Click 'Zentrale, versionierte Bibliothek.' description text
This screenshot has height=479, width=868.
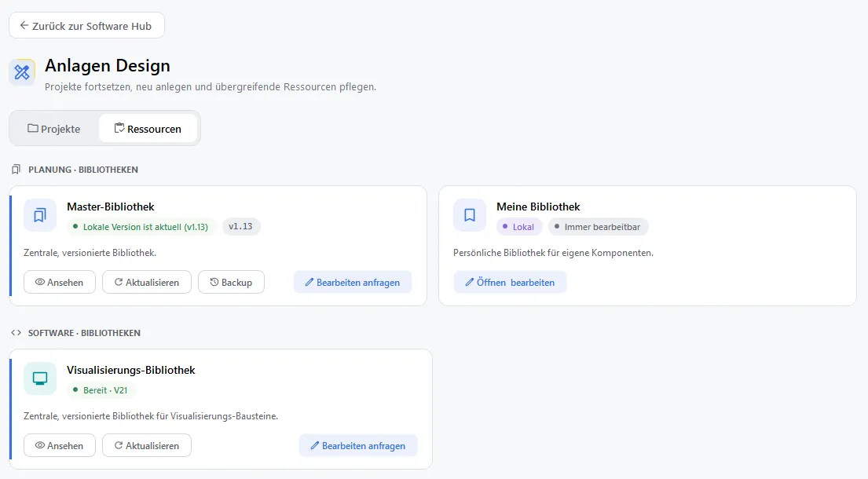90,252
